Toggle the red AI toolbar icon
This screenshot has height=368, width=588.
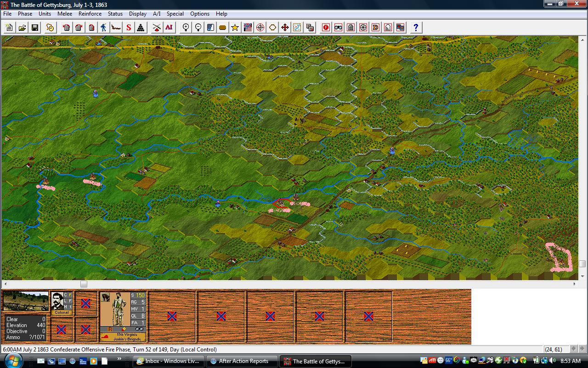(169, 28)
